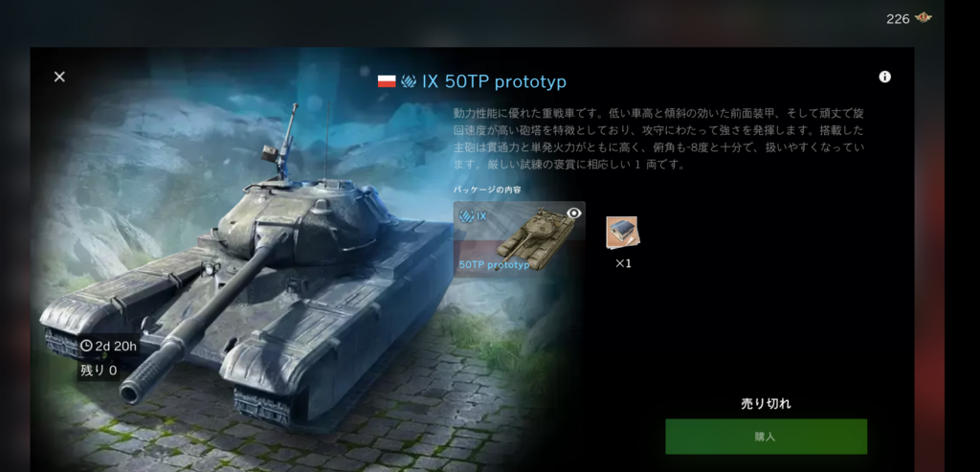This screenshot has height=472, width=980.
Task: Click the 残り 0 remaining stock label
Action: [x=99, y=371]
